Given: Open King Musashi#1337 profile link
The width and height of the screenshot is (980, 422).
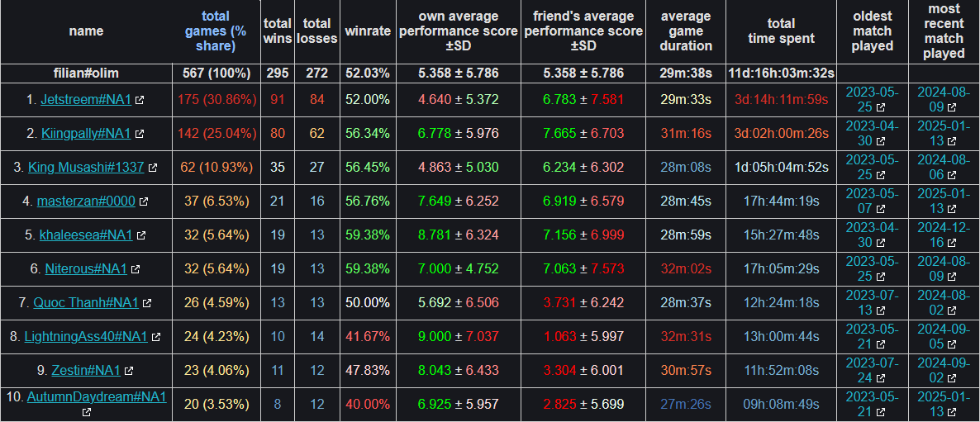Looking at the screenshot, I should (86, 168).
